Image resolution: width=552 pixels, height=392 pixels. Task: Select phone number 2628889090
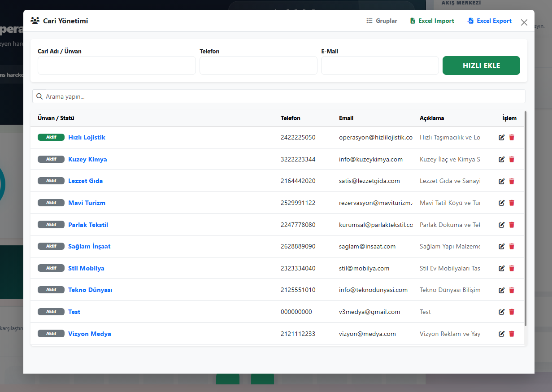tap(298, 246)
